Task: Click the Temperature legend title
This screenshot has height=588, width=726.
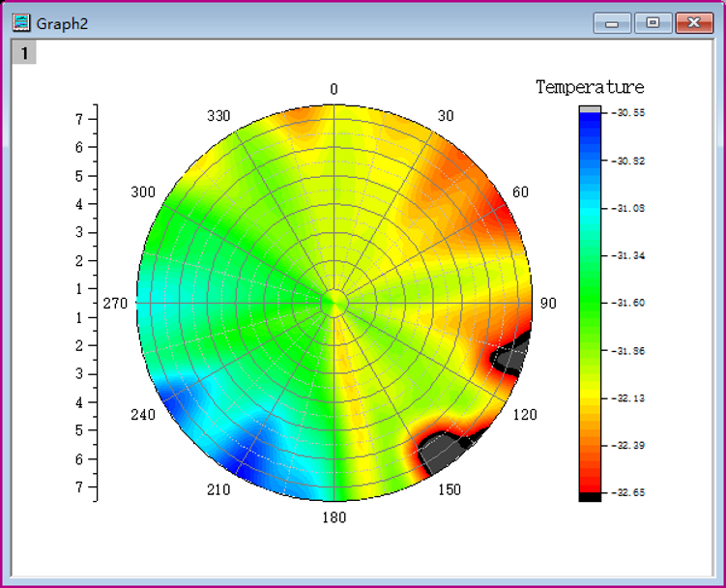Action: [590, 87]
